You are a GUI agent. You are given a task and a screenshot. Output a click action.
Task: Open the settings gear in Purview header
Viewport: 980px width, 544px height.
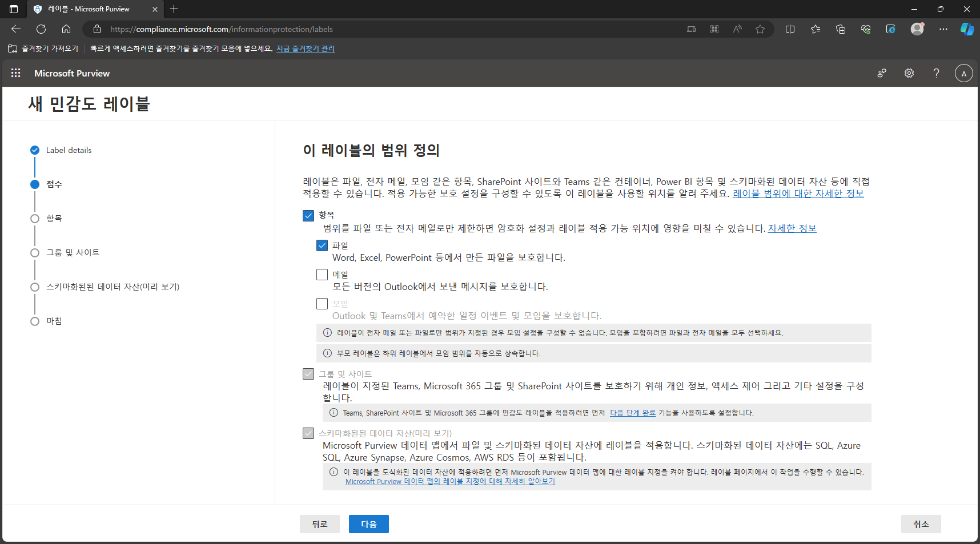[x=909, y=73]
